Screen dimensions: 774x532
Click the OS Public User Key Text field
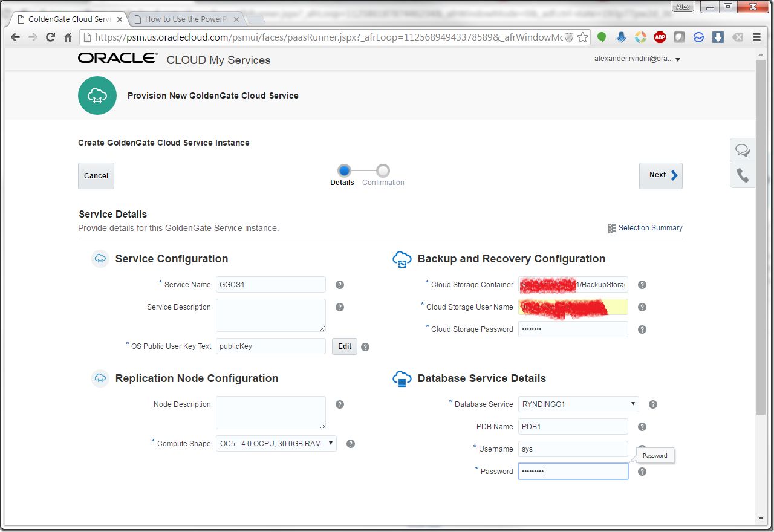(x=271, y=346)
